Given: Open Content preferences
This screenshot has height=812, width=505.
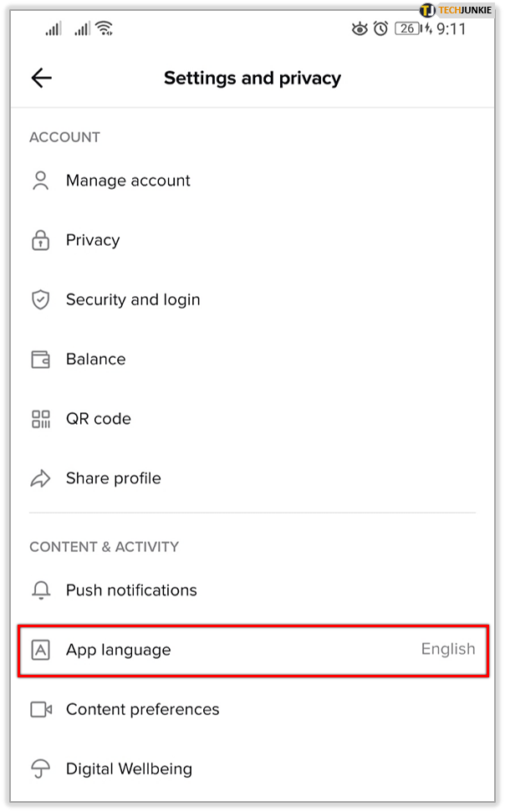Looking at the screenshot, I should tap(142, 709).
